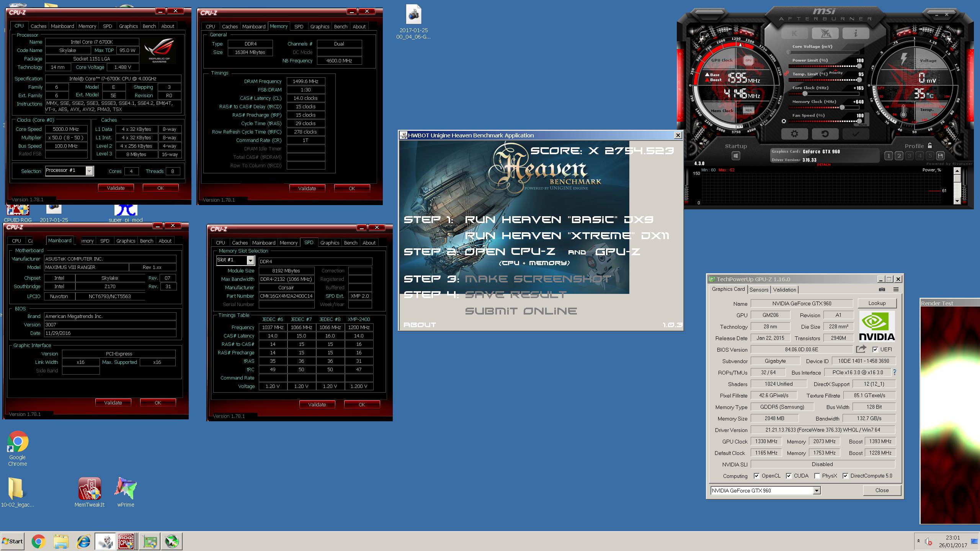The width and height of the screenshot is (980, 551).
Task: Open Windows Explorer from taskbar
Action: point(61,541)
